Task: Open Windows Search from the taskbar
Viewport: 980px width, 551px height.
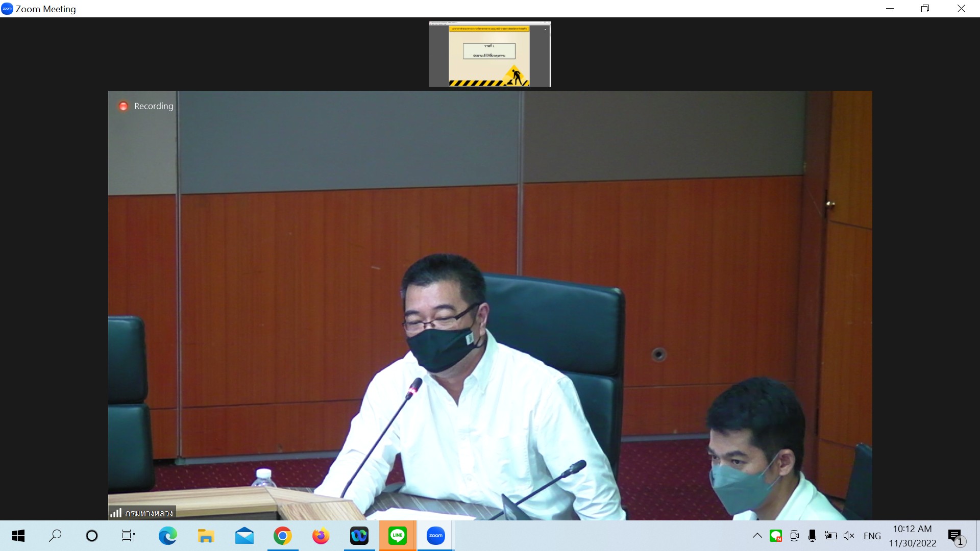Action: (x=55, y=536)
